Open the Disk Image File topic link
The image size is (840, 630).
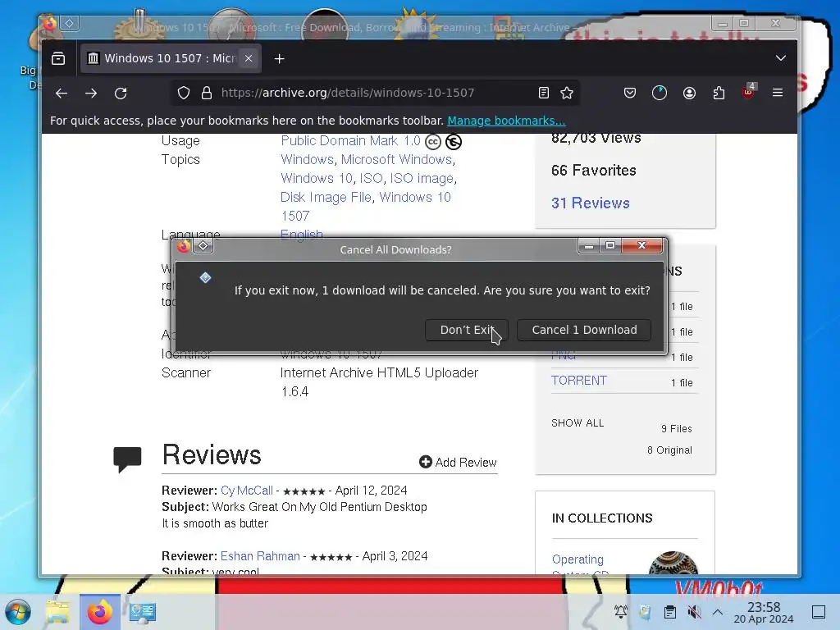326,197
